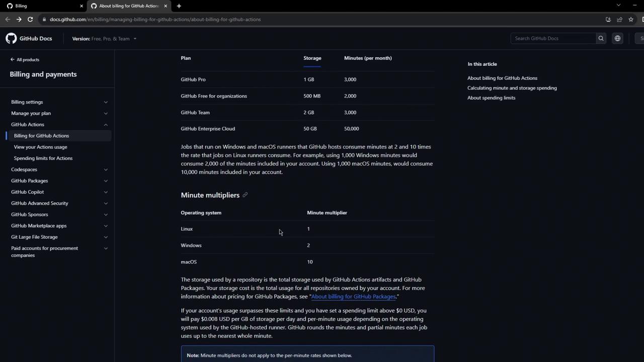Viewport: 644px width, 362px height.
Task: Click the Minute multipliers anchor link icon
Action: [x=245, y=195]
